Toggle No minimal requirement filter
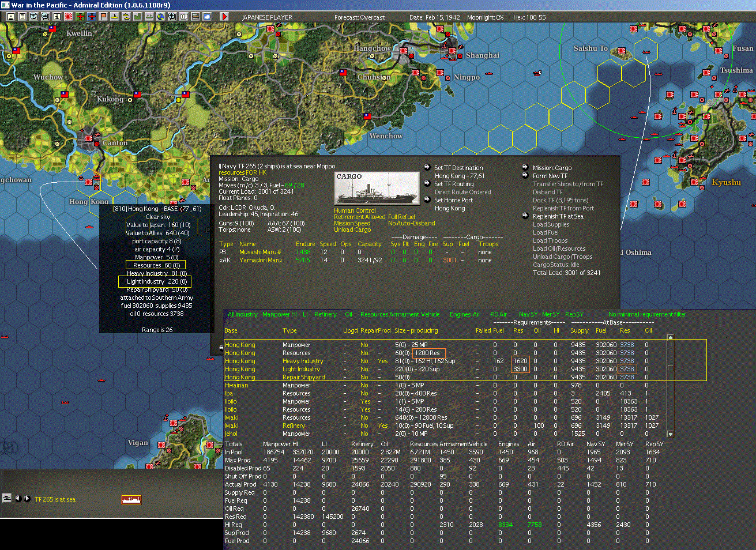This screenshot has height=550, width=756. tap(647, 314)
